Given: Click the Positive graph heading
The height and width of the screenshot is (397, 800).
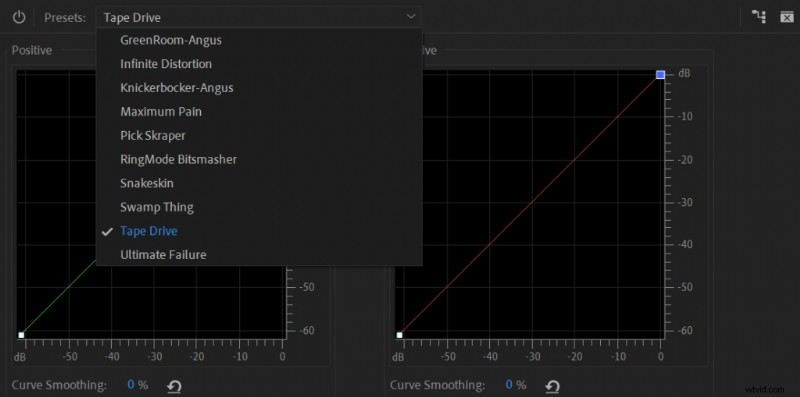Looking at the screenshot, I should pyautogui.click(x=32, y=51).
